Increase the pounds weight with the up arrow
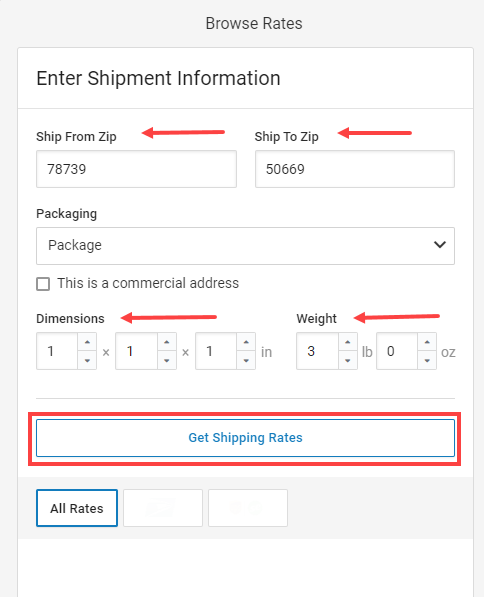This screenshot has width=484, height=597. coord(348,342)
